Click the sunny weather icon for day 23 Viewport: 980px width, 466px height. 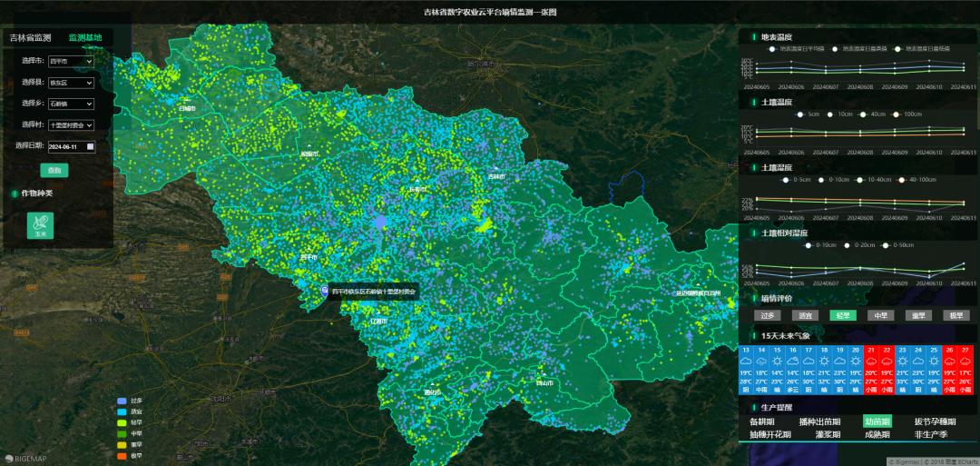pyautogui.click(x=902, y=361)
